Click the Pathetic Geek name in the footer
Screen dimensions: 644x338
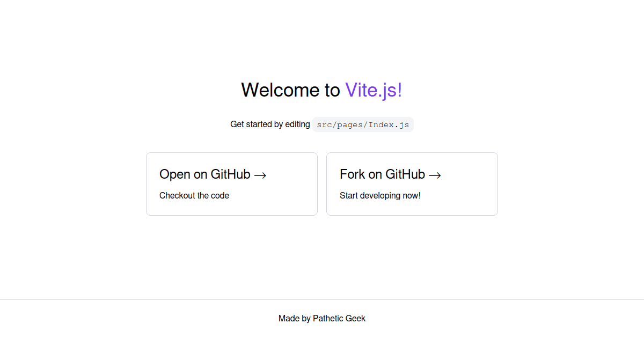339,318
